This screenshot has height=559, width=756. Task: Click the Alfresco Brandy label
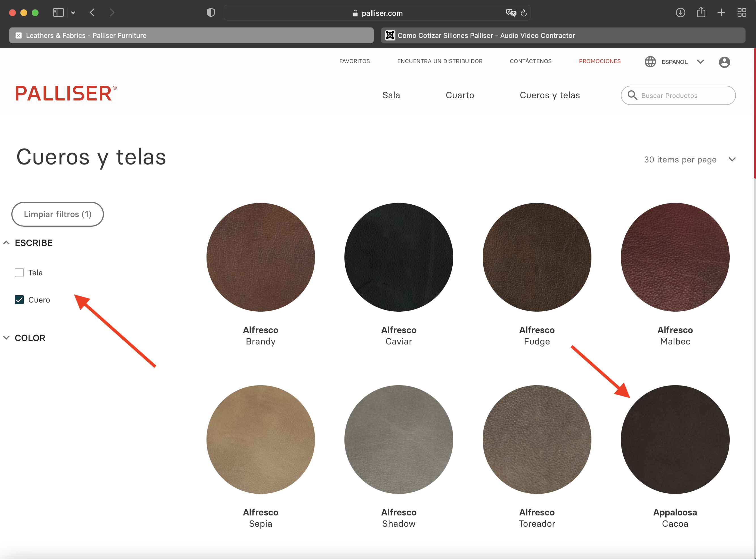pos(261,336)
